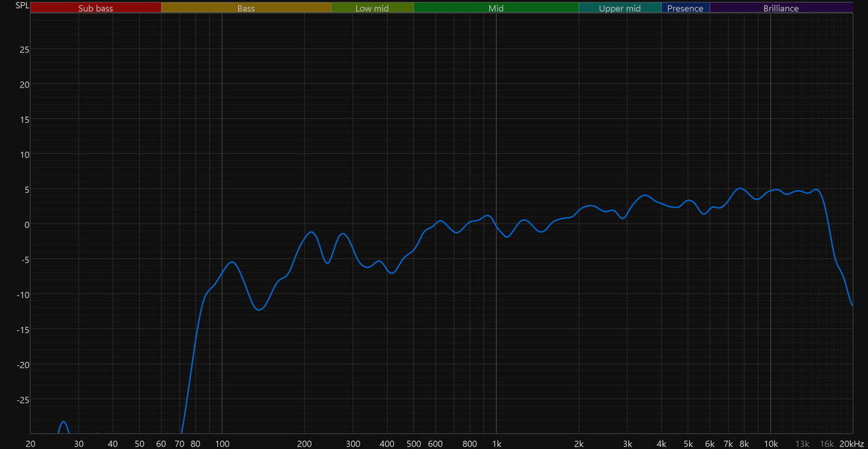
Task: Click the 3k frequency label
Action: [x=627, y=444]
